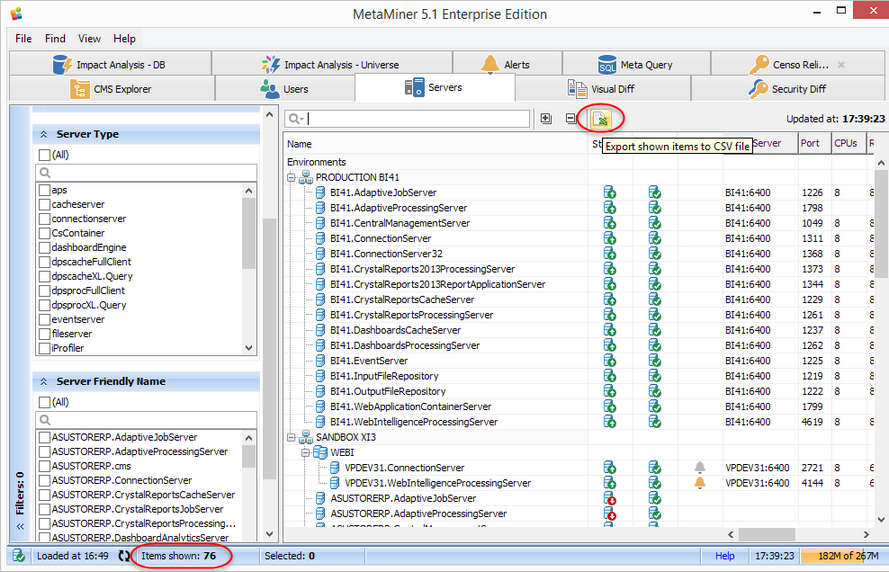Image resolution: width=889 pixels, height=572 pixels.
Task: Click the red stopped icon of ASUSTORERP.AdaptiveProcessingServer
Action: [x=609, y=514]
